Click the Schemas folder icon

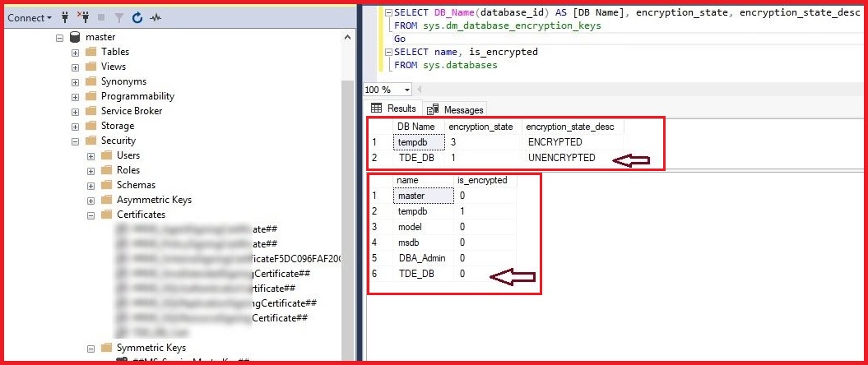[x=107, y=185]
